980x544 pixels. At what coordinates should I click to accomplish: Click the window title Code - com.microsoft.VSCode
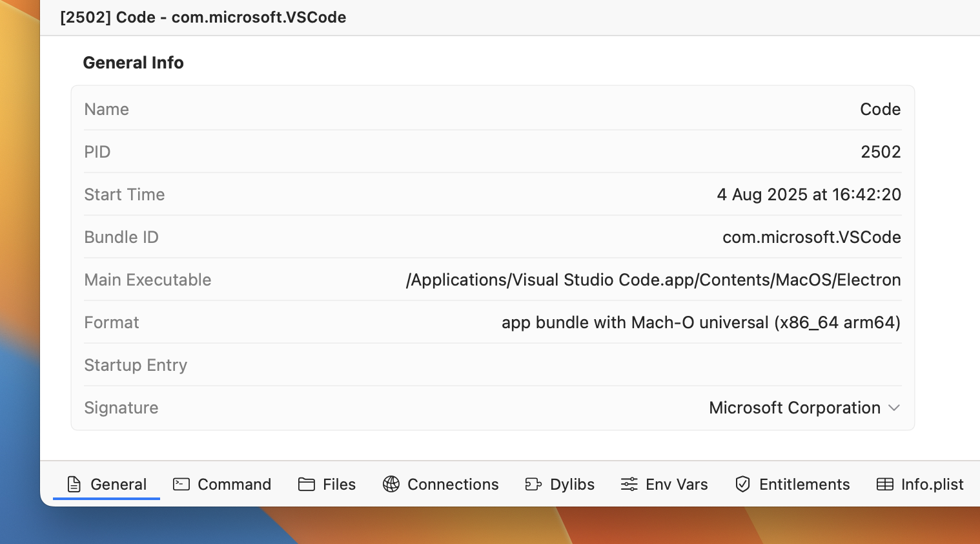coord(203,17)
